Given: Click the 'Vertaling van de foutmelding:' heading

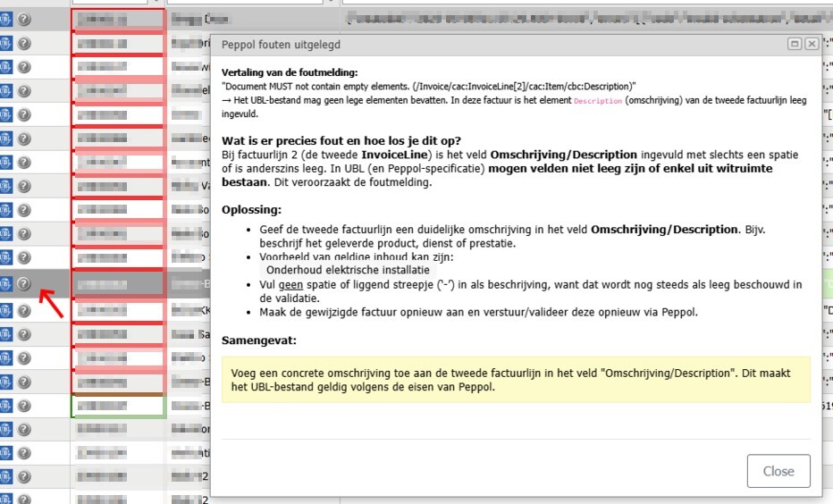Looking at the screenshot, I should pos(290,72).
